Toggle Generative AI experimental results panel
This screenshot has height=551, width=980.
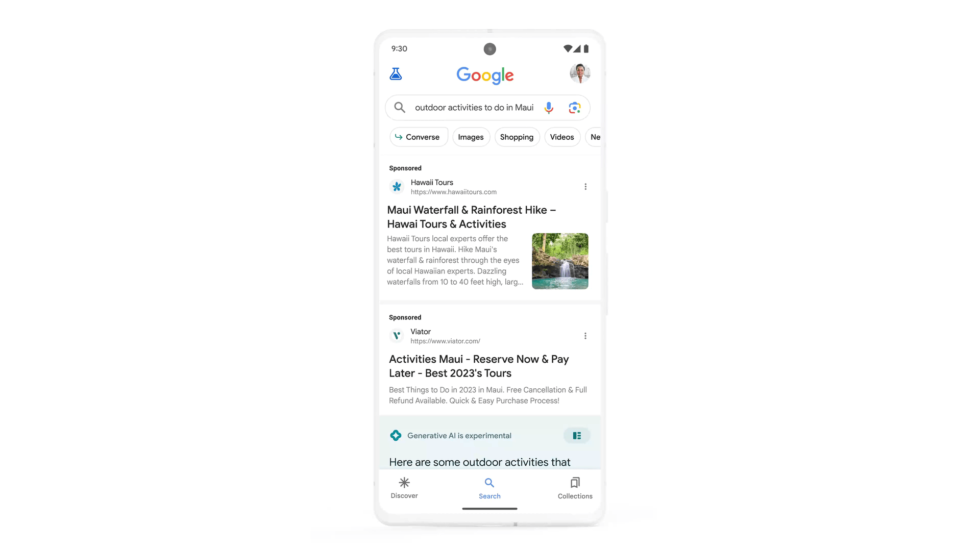[x=577, y=435]
